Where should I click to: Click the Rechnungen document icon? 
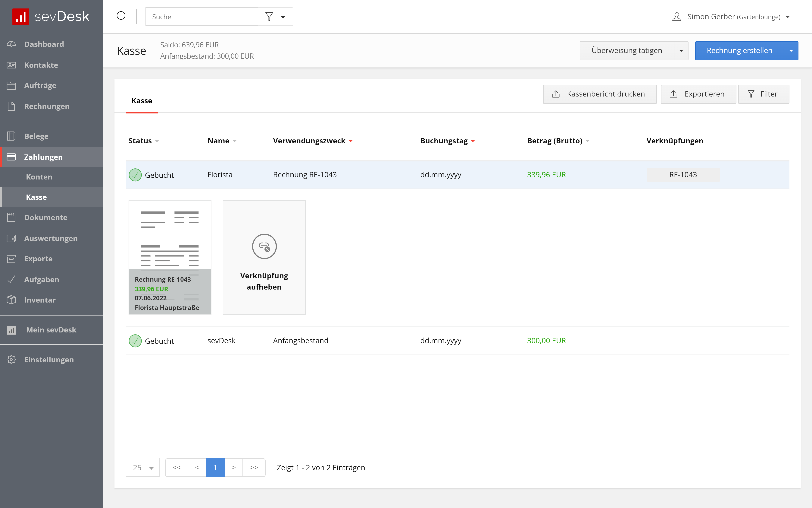coord(11,106)
